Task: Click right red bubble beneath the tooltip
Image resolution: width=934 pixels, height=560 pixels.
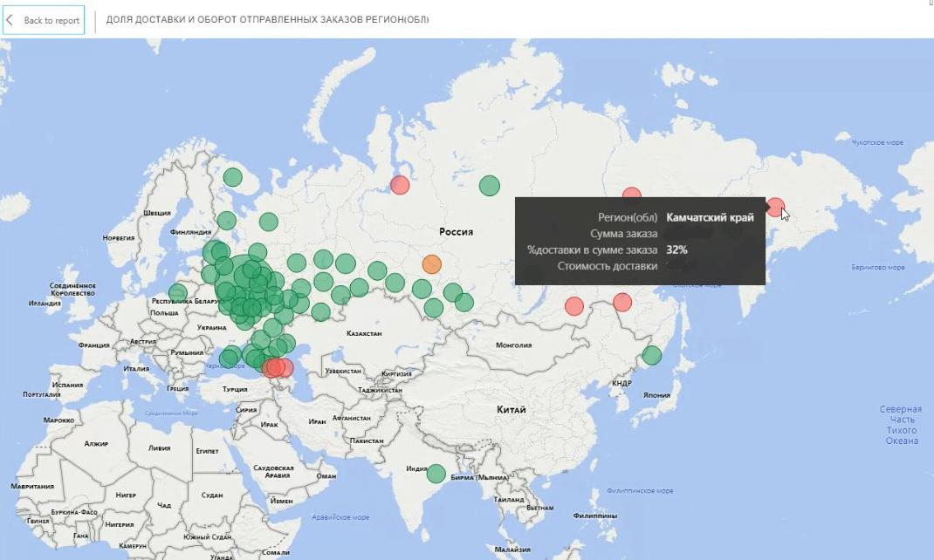Action: tap(622, 302)
